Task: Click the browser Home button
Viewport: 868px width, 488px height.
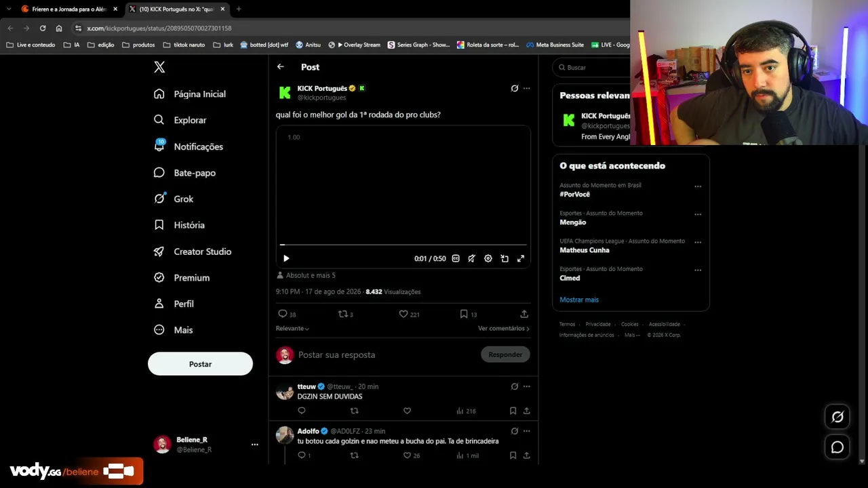Action: click(59, 28)
